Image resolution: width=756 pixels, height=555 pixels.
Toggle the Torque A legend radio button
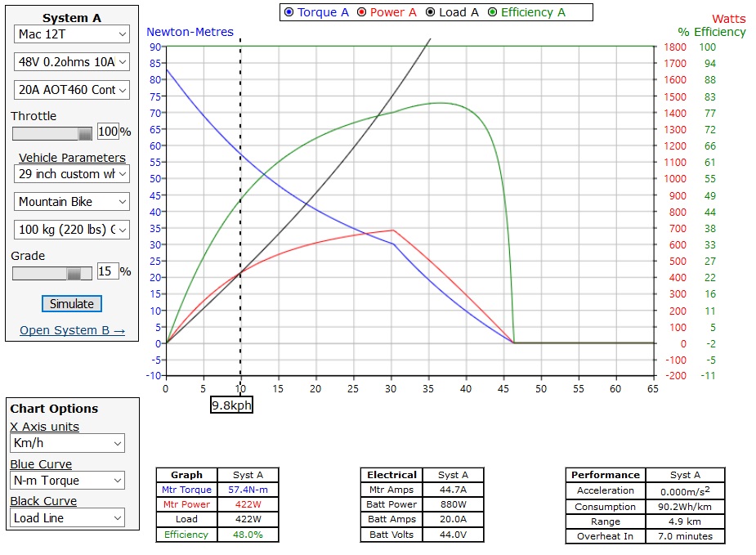(289, 12)
